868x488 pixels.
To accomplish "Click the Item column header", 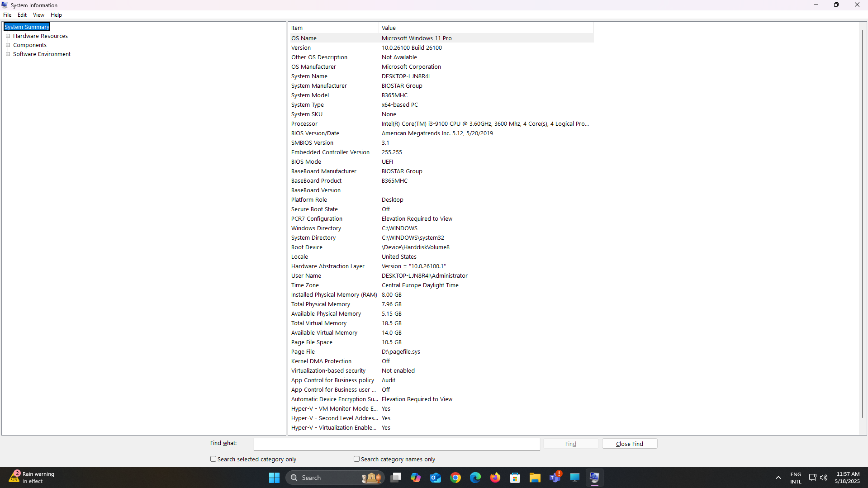I will 334,28.
